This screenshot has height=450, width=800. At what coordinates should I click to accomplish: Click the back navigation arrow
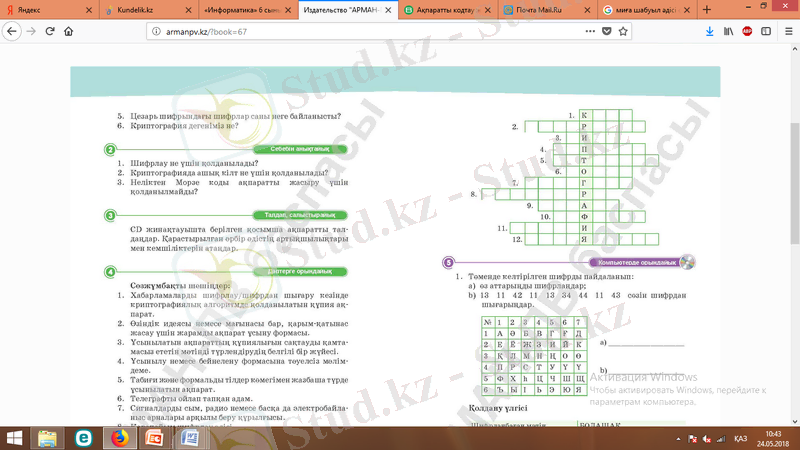(11, 31)
